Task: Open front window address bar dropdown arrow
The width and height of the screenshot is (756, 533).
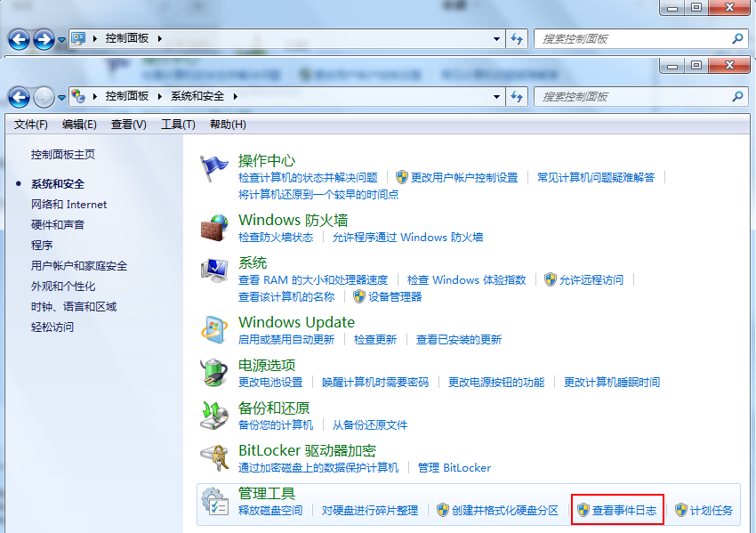Action: click(496, 96)
